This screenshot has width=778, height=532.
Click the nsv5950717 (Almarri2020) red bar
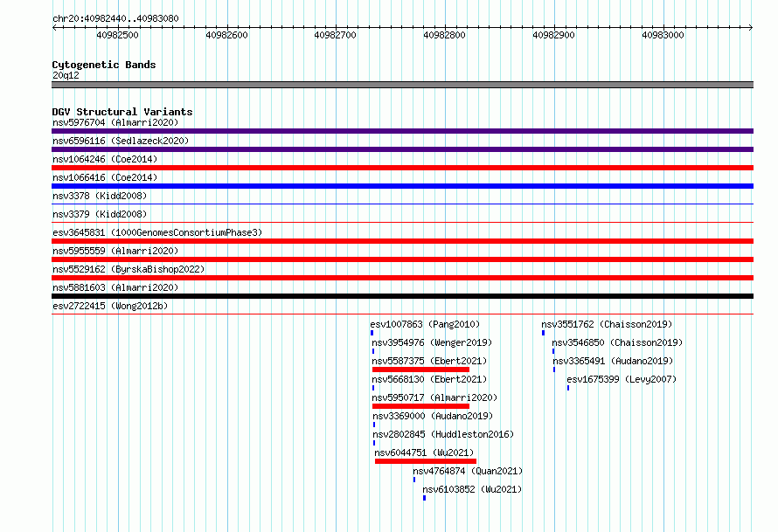tap(420, 406)
